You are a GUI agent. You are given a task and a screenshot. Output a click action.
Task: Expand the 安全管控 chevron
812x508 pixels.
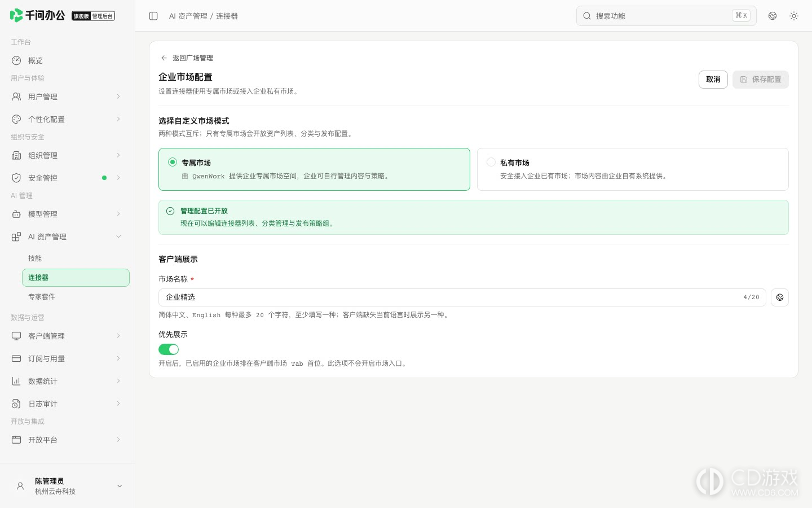[118, 178]
